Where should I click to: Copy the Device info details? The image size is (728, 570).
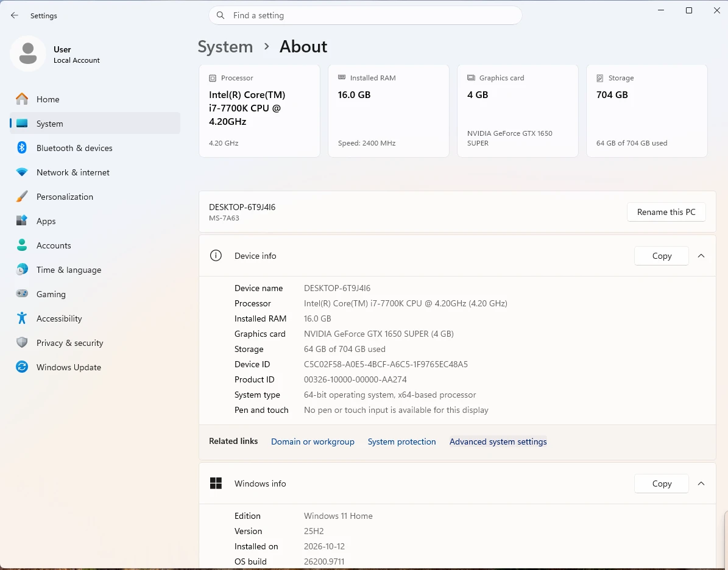click(662, 256)
